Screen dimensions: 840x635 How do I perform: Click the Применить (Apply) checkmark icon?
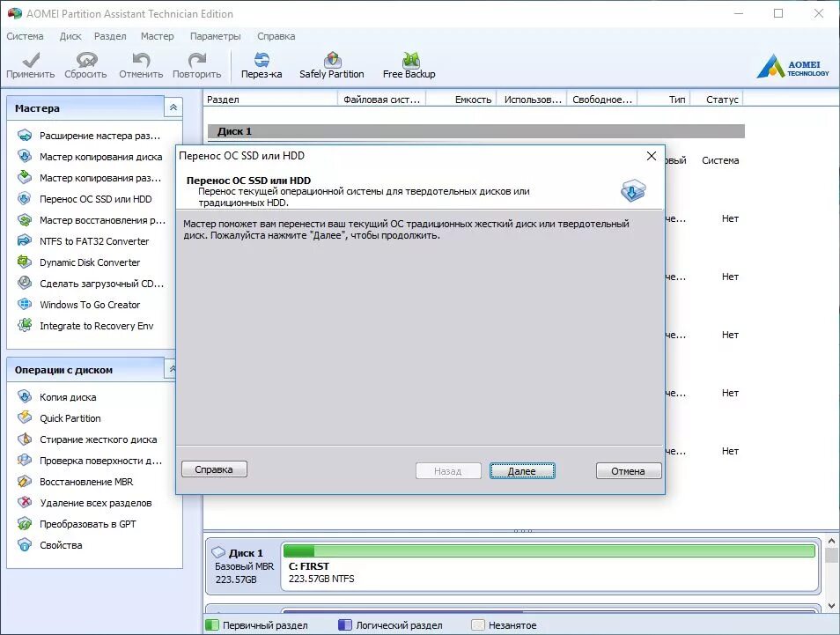(x=31, y=60)
